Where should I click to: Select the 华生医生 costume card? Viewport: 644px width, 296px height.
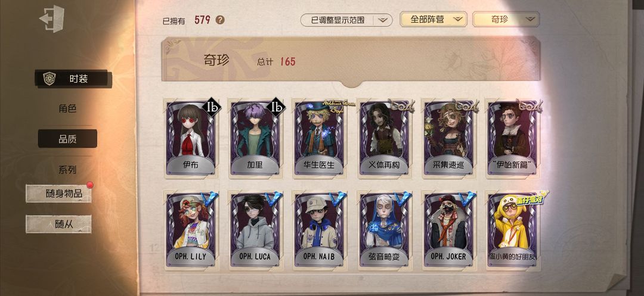(x=319, y=138)
